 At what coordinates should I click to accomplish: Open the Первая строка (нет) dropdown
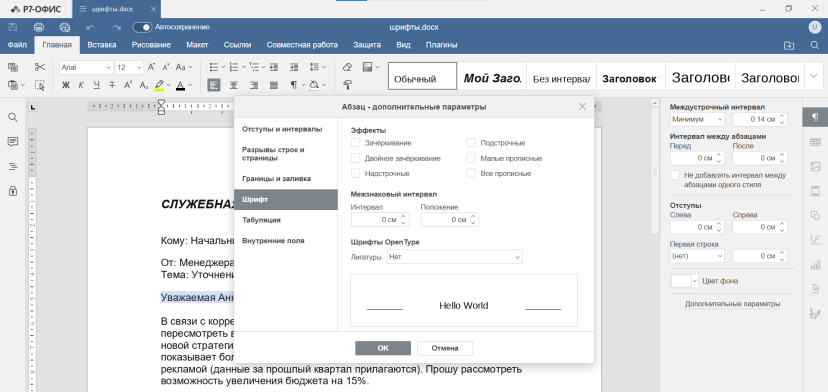(697, 256)
